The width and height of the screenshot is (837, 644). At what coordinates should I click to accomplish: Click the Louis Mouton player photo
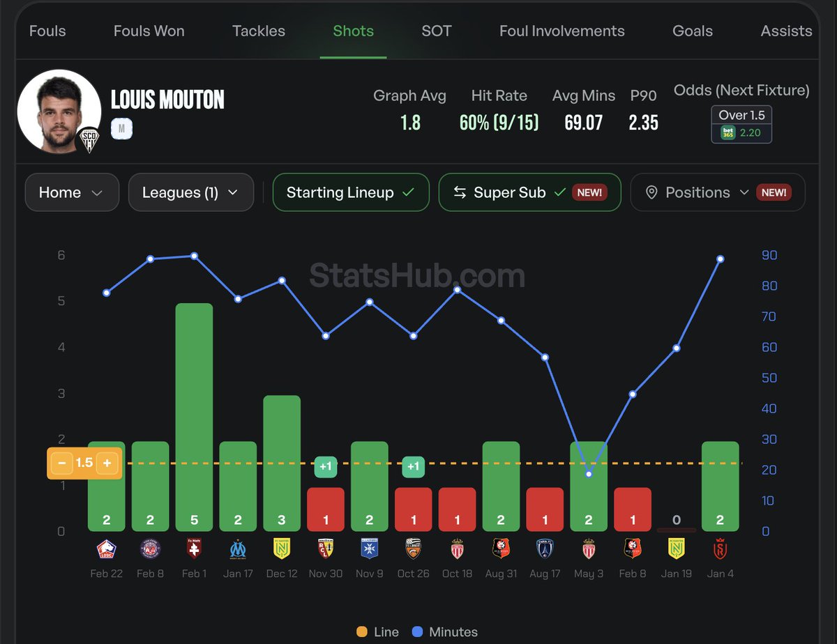tap(58, 110)
